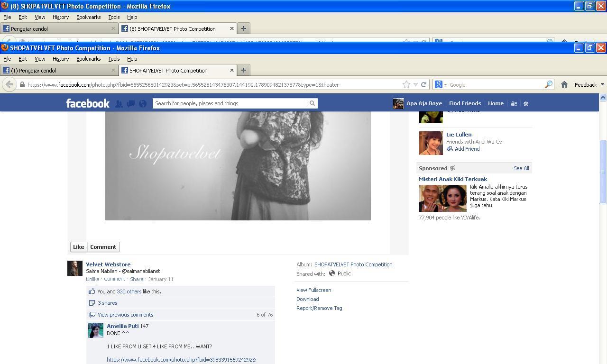This screenshot has width=607, height=364.
Task: Open Facebook account settings gear
Action: click(525, 103)
